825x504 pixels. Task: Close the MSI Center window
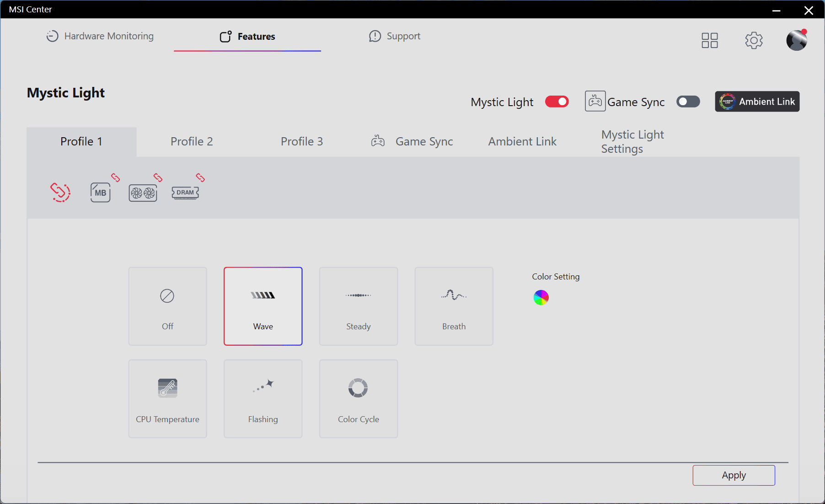click(809, 10)
